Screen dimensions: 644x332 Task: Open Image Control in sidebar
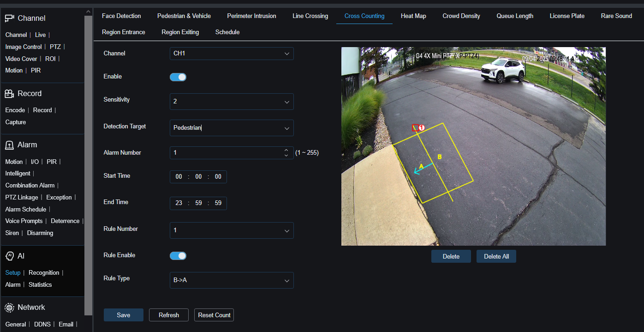point(24,47)
